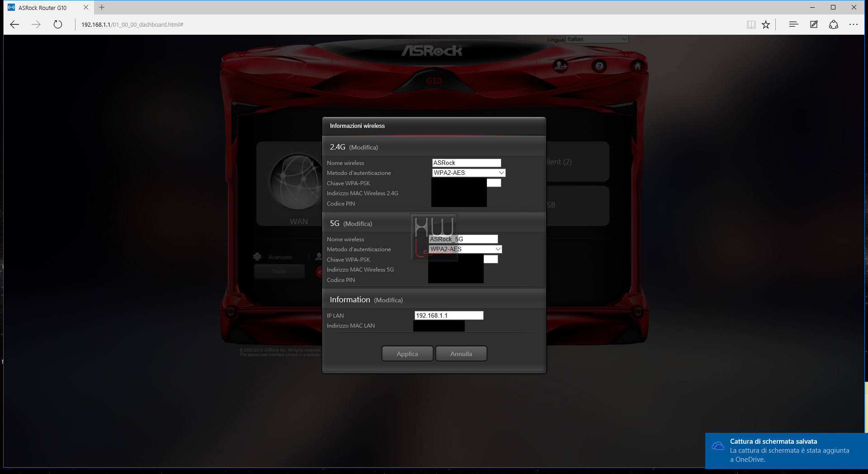Click Modifica next to 2.4G
868x474 pixels.
pos(363,147)
